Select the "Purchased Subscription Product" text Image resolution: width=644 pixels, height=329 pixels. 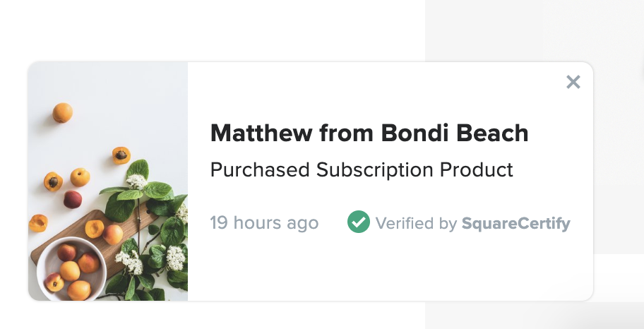(x=362, y=170)
